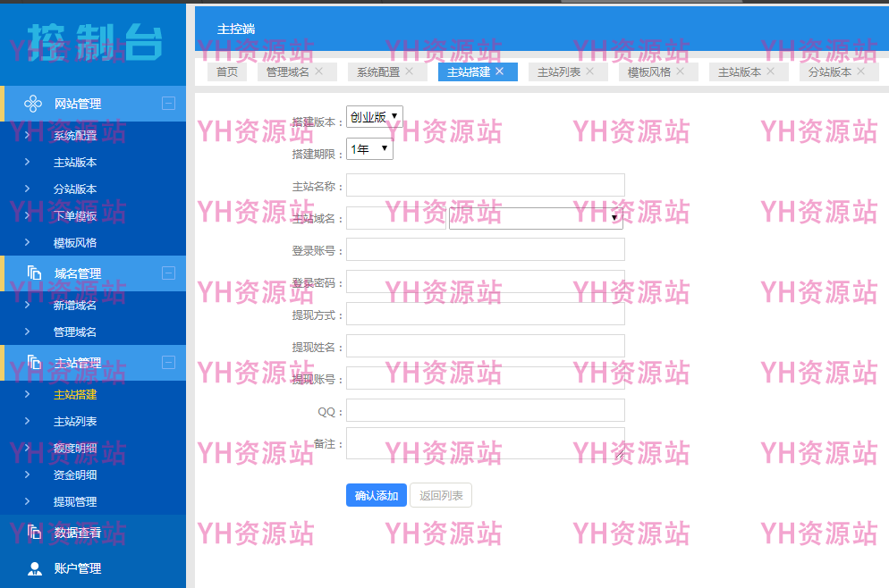889x588 pixels.
Task: Click the 账户管理 user icon
Action: 35,568
